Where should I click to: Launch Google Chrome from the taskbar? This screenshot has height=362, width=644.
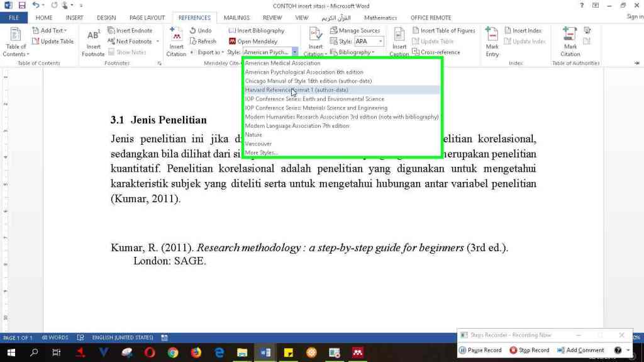pos(173,353)
